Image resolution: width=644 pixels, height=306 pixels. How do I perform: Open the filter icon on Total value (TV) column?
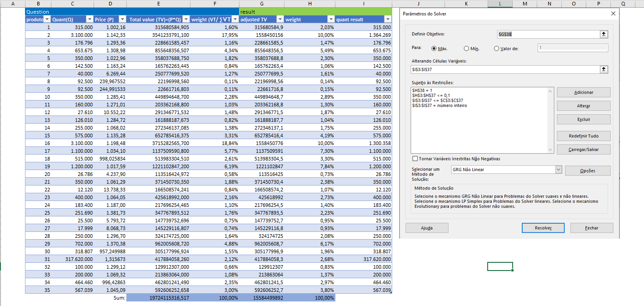186,19
